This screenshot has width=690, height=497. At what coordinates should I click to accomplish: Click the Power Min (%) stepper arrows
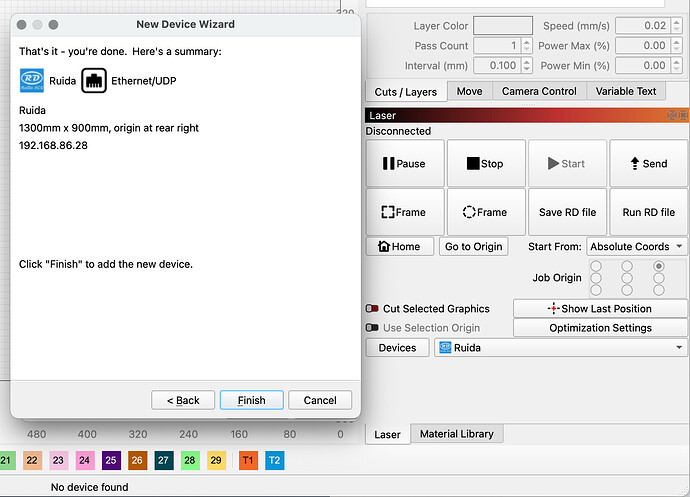pos(677,66)
